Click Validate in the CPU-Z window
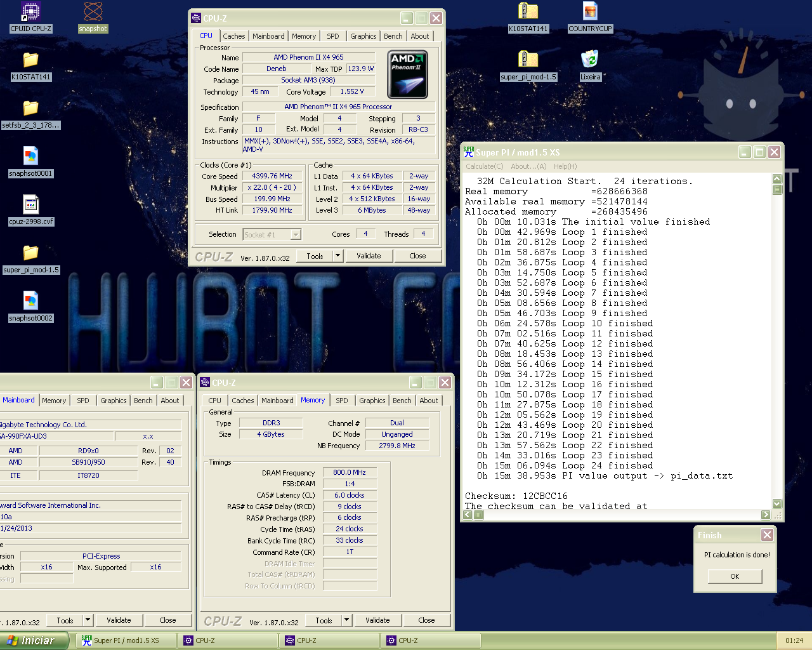This screenshot has width=812, height=650. click(x=369, y=255)
